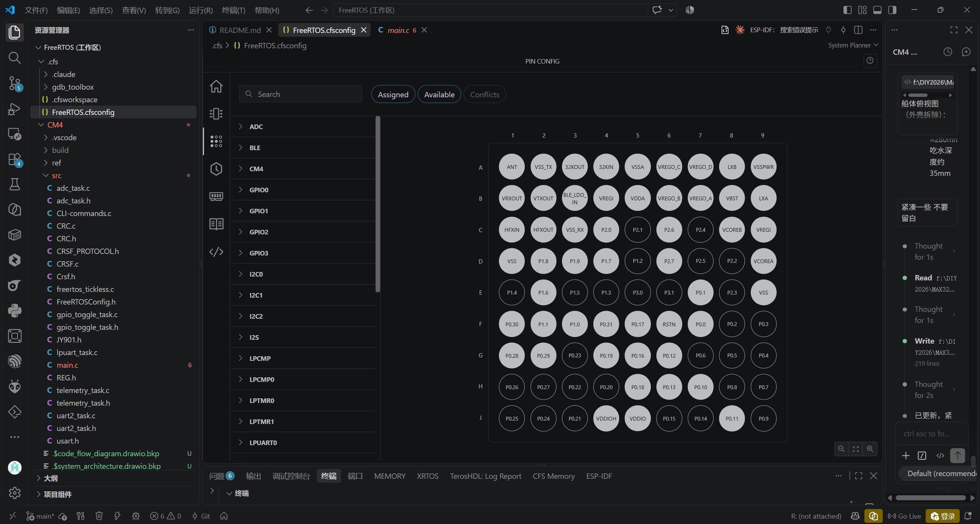Zoom out the pin diagram

tap(841, 449)
